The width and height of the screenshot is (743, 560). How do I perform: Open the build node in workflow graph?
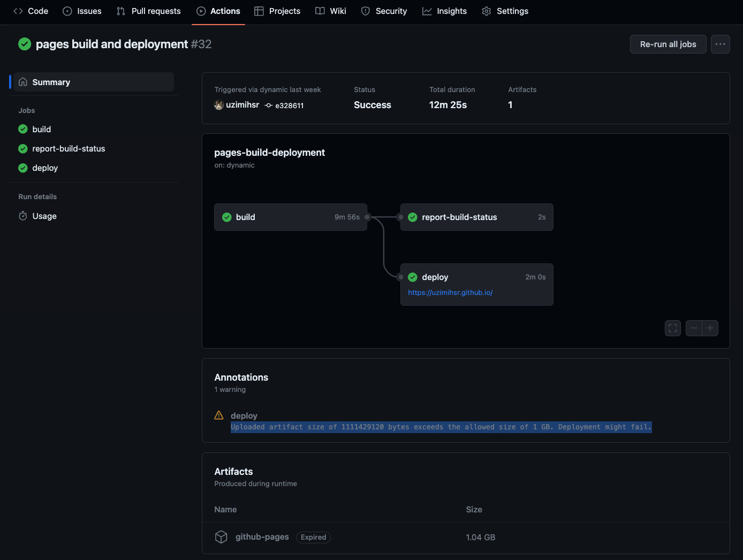click(291, 217)
